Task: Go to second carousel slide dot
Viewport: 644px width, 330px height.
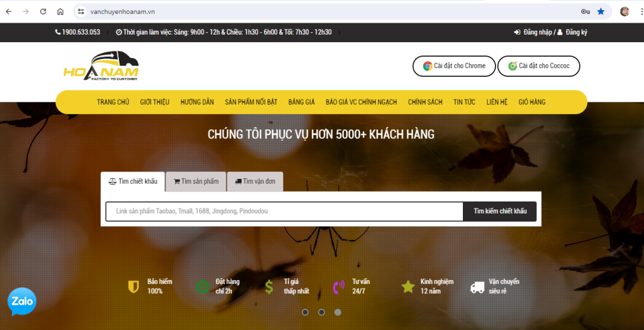Action: coord(321,312)
